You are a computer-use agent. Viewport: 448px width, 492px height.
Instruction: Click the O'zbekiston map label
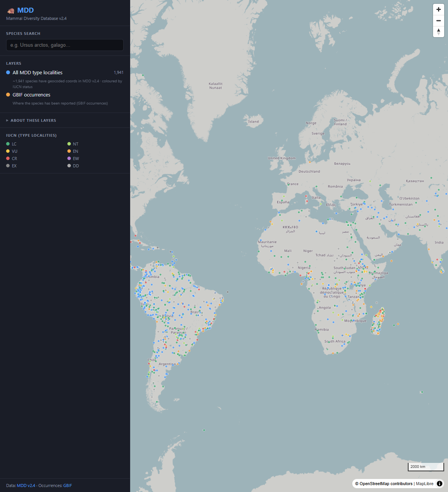pyautogui.click(x=409, y=198)
